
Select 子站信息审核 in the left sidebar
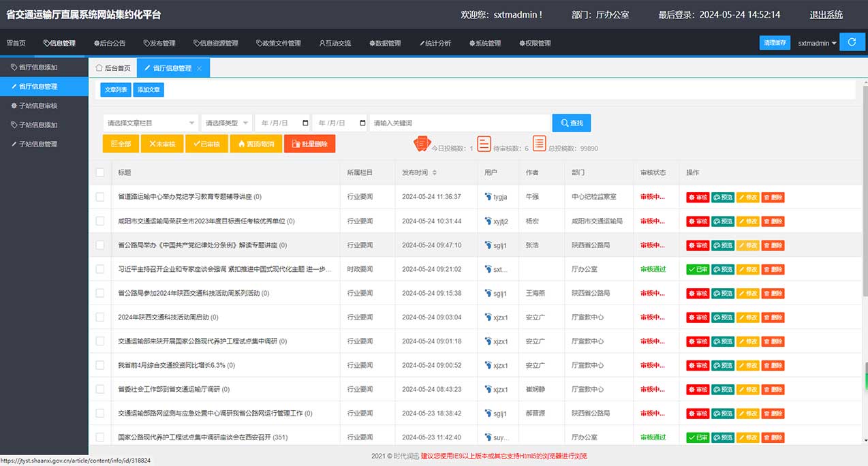tap(37, 106)
